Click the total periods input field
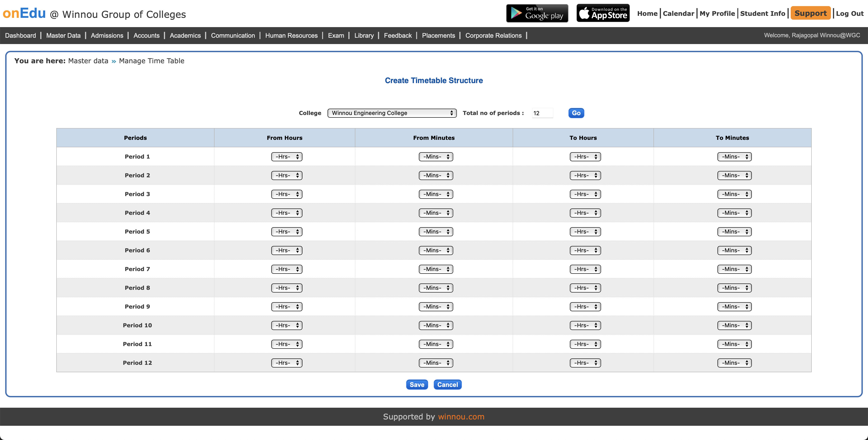The width and height of the screenshot is (868, 440). pos(542,113)
